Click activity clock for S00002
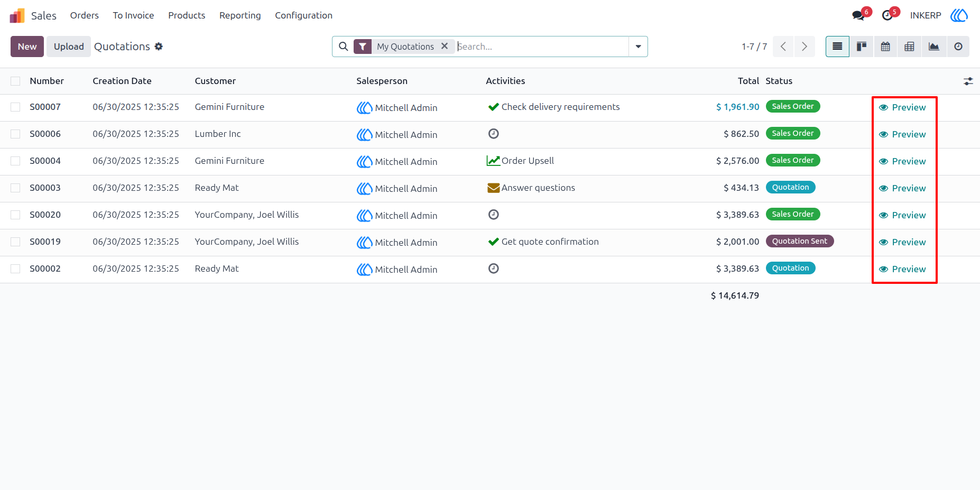Viewport: 980px width, 490px height. tap(493, 269)
